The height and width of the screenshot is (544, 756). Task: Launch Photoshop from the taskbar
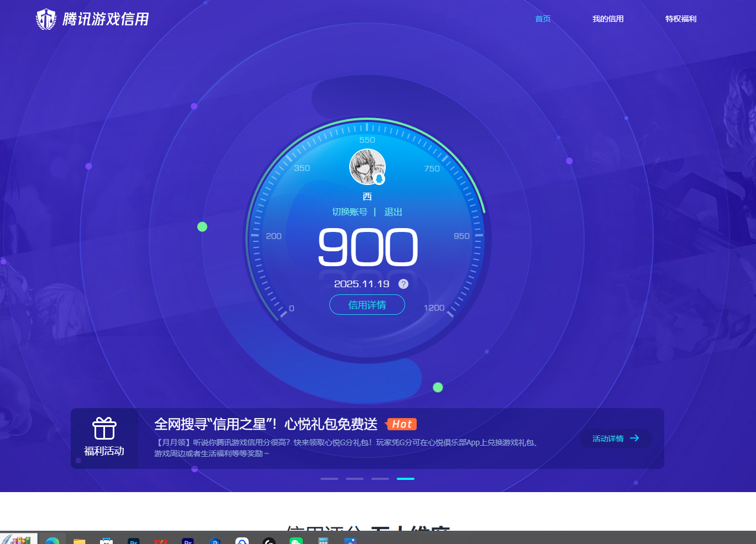133,540
